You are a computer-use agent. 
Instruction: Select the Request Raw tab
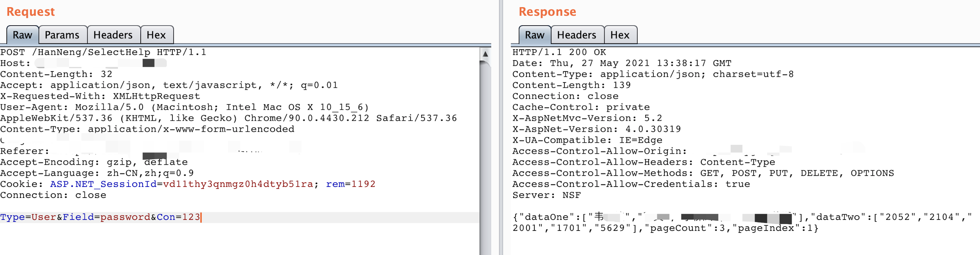coord(22,35)
